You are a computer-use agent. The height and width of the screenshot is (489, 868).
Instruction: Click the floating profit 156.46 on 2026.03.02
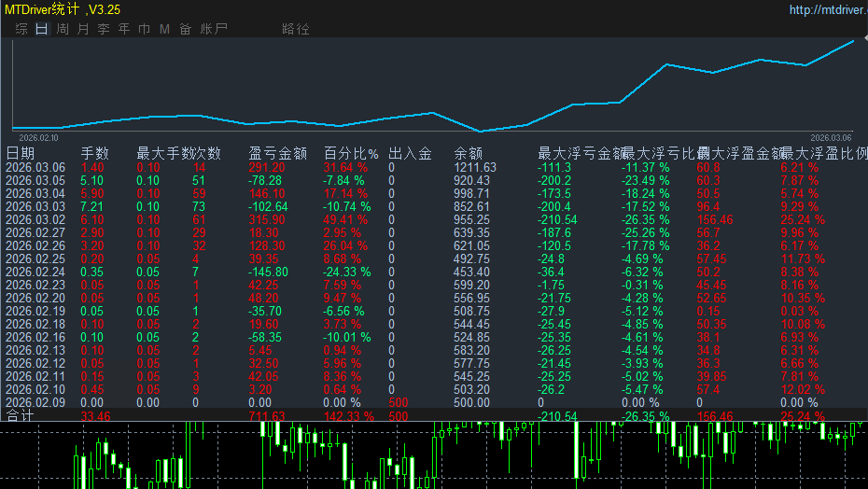715,220
